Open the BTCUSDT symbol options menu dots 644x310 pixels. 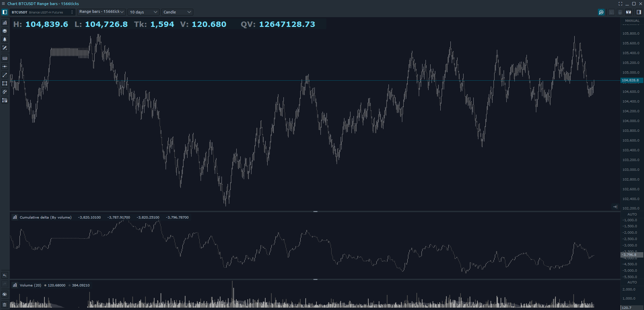72,12
